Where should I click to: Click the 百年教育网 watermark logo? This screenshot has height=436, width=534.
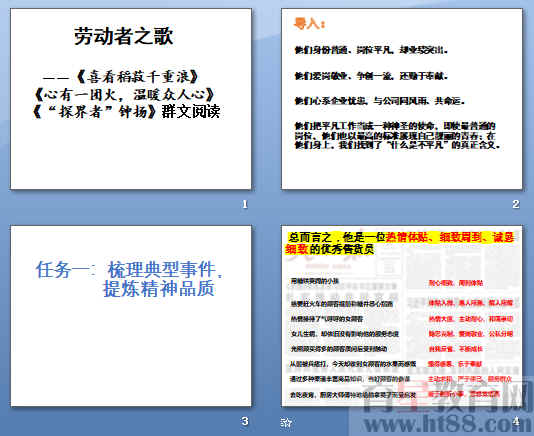pos(448,397)
